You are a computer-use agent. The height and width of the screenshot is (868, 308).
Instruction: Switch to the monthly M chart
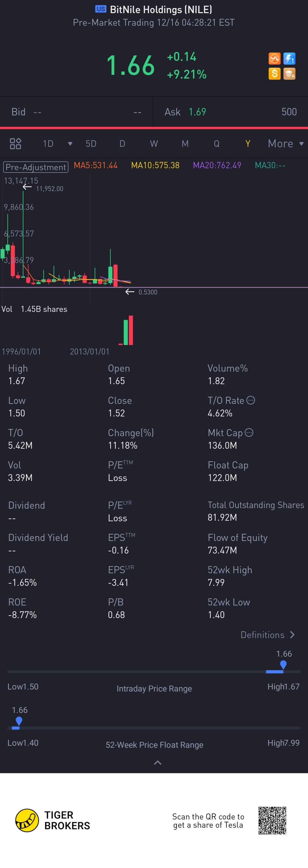(185, 144)
